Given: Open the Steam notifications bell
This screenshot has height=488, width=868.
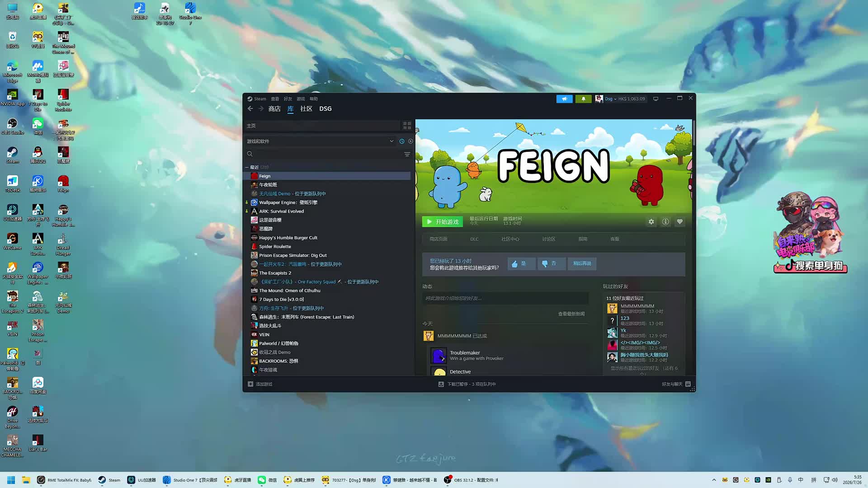Looking at the screenshot, I should pos(583,99).
